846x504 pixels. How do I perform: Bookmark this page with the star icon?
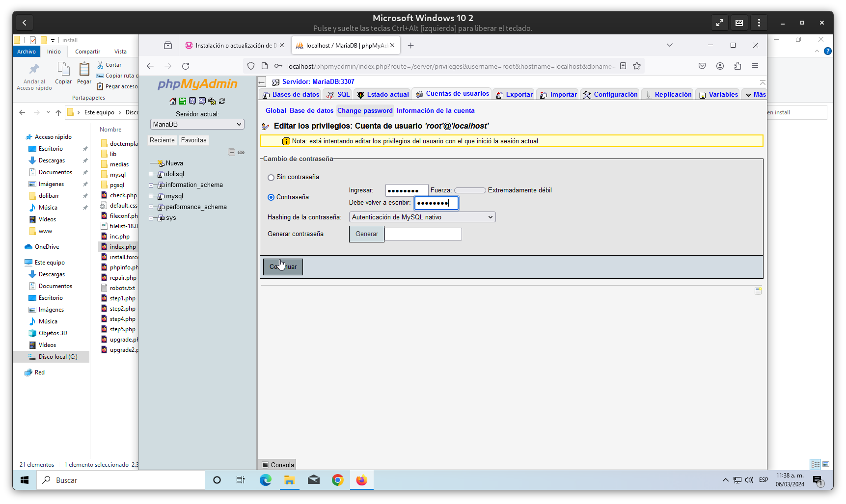[x=637, y=66]
